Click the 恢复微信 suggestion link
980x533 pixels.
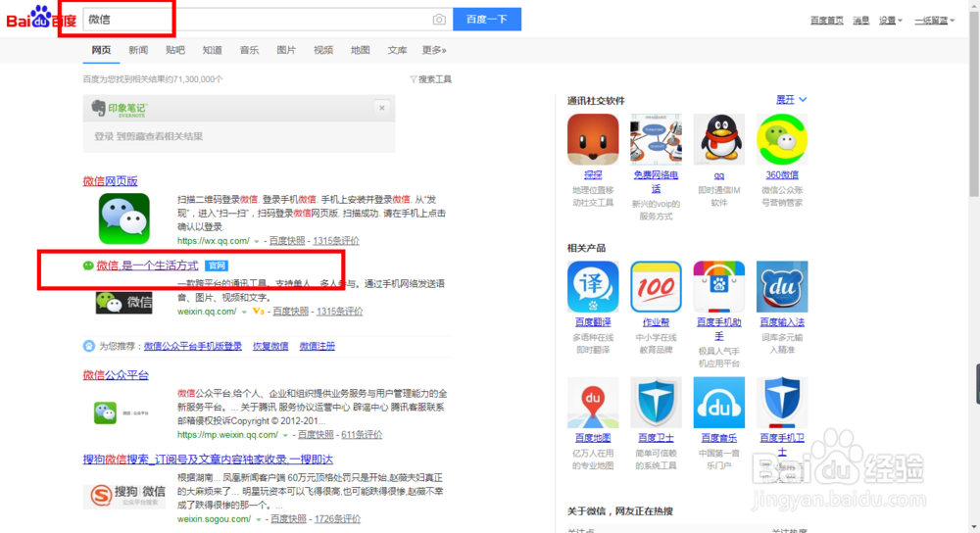coord(270,346)
